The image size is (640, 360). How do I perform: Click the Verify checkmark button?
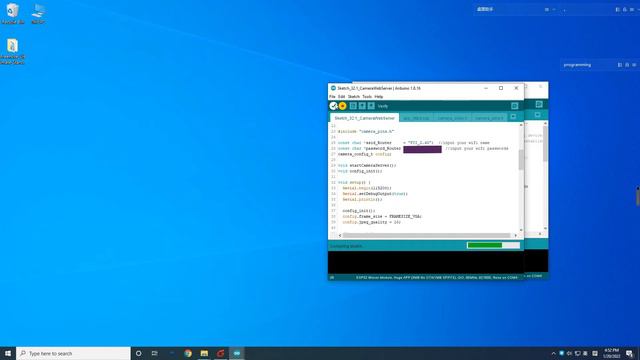[x=333, y=106]
